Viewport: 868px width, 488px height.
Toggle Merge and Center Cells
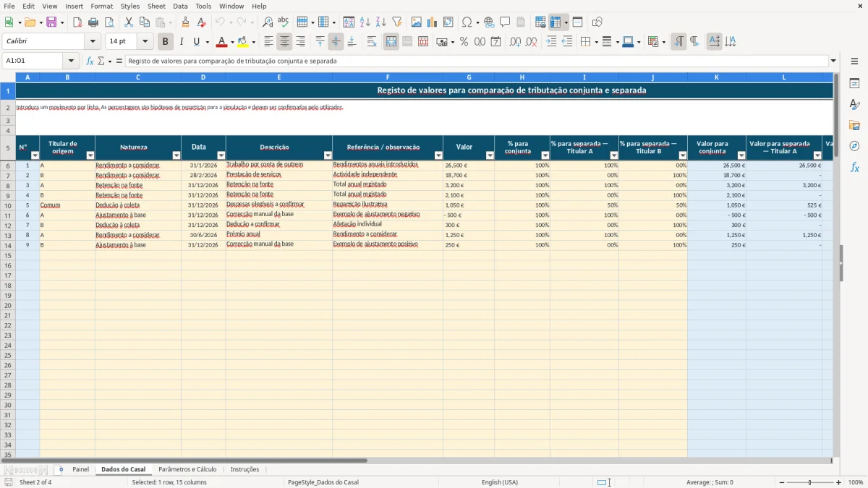(x=391, y=42)
